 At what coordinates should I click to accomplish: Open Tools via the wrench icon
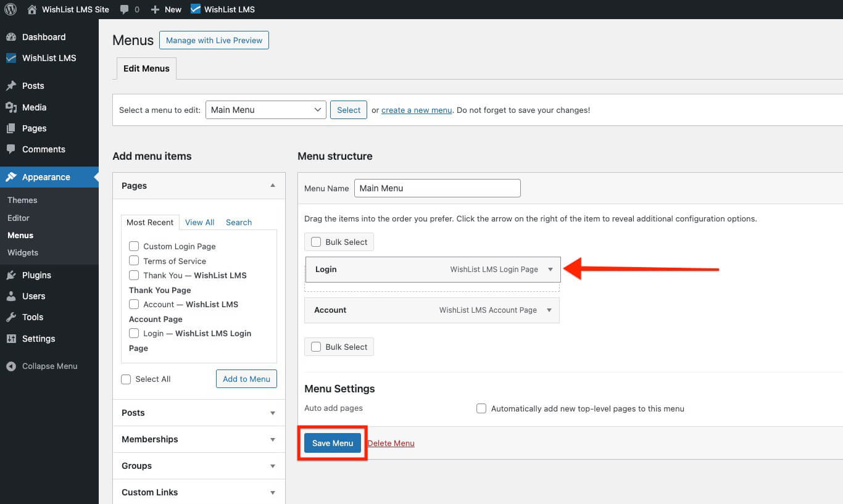(11, 317)
